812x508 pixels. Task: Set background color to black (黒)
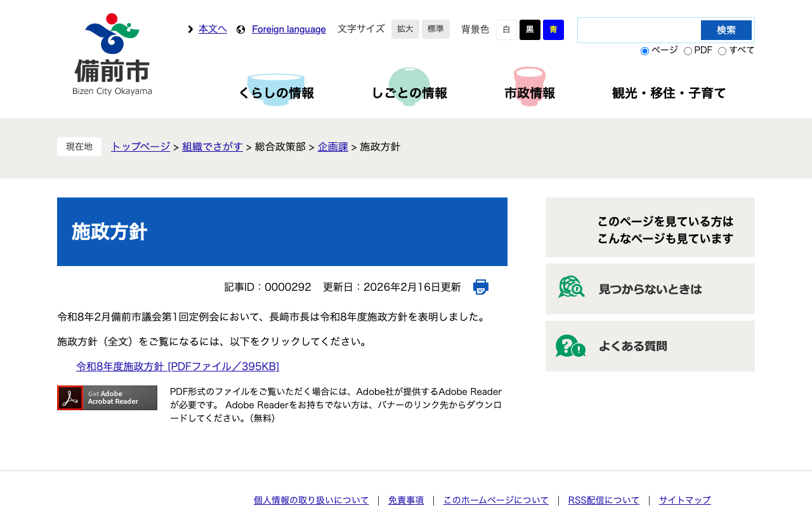point(530,30)
